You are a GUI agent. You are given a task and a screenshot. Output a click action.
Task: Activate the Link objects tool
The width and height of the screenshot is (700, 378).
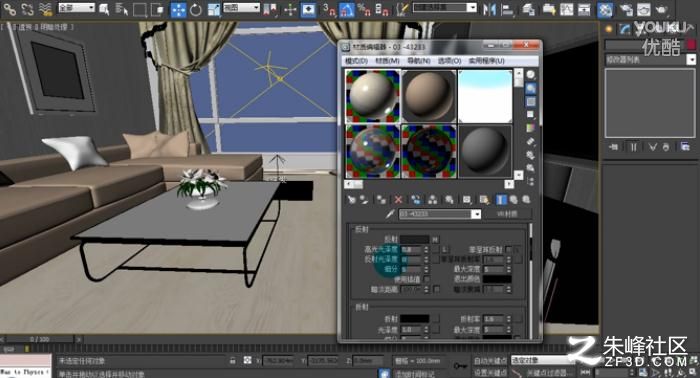click(x=9, y=9)
